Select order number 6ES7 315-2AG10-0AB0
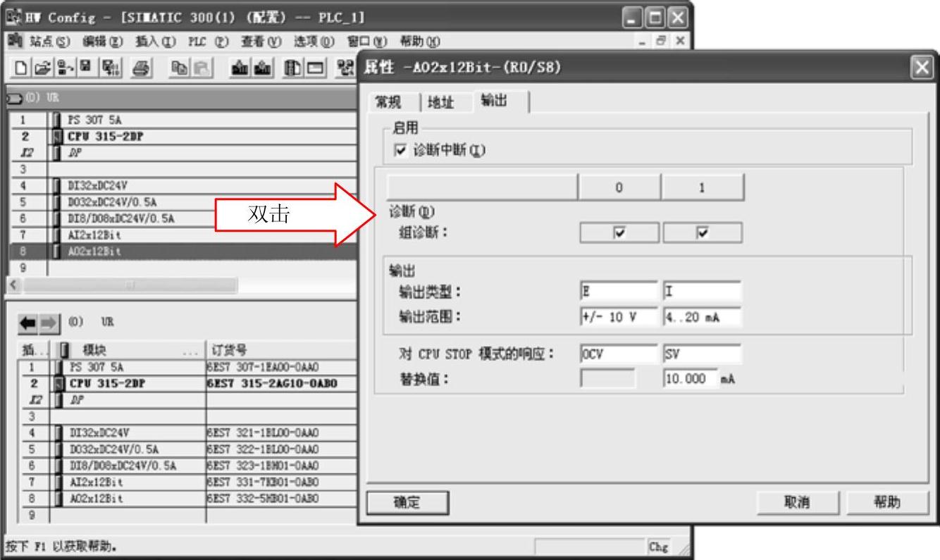Screen dimensions: 940x560 point(272,384)
